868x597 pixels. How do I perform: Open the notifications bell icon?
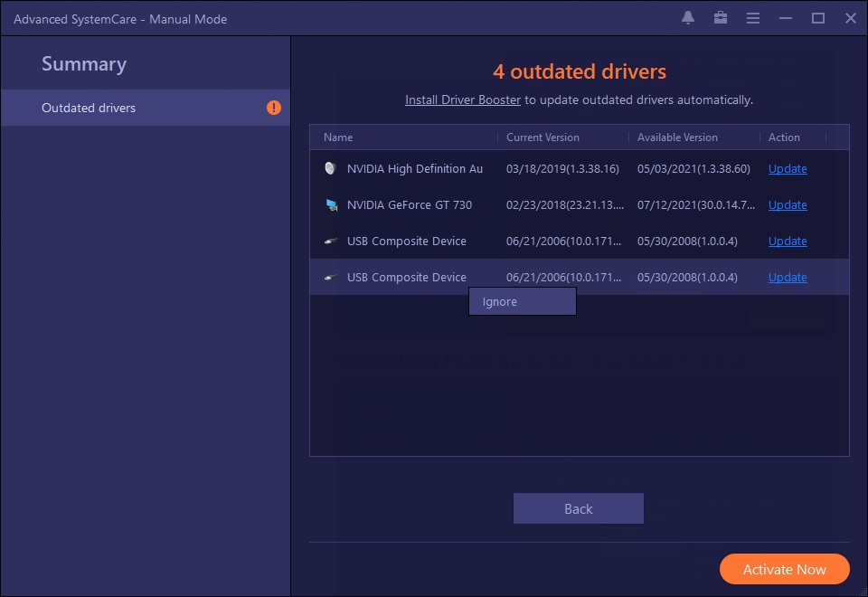687,18
